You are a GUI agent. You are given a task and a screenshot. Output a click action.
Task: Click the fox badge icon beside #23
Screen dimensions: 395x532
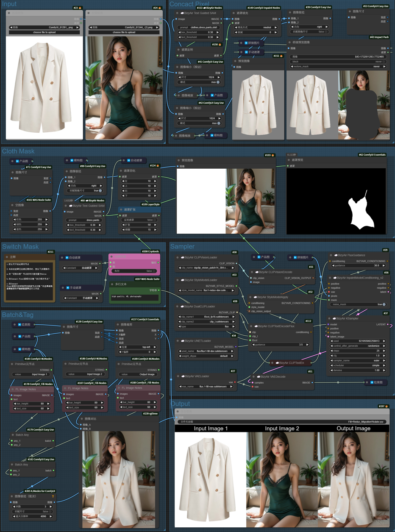[81, 8]
